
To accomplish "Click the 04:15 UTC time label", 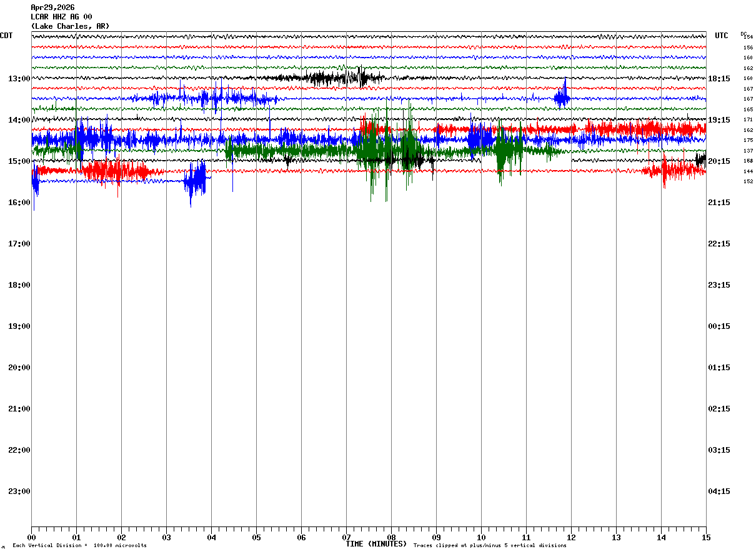I will (719, 491).
